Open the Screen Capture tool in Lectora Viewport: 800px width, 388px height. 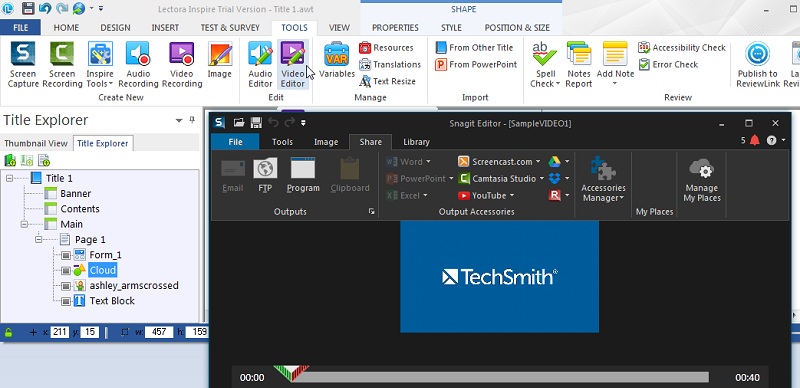(x=23, y=64)
